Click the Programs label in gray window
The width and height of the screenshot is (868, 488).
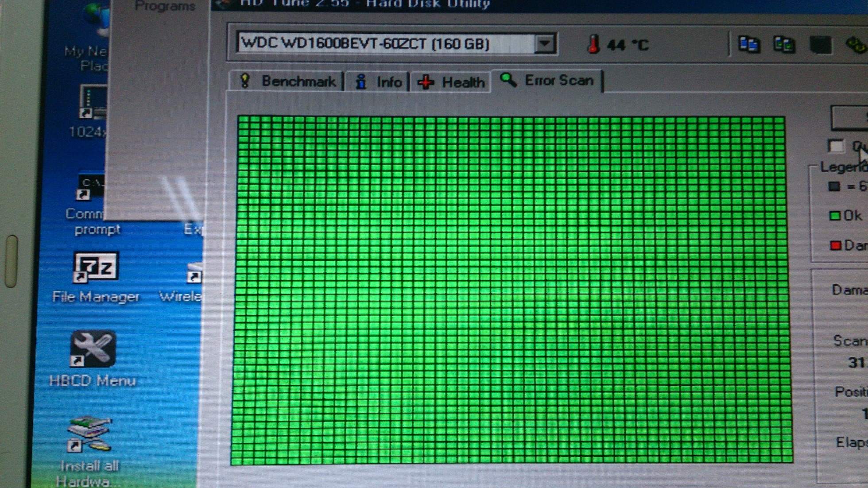pyautogui.click(x=165, y=6)
